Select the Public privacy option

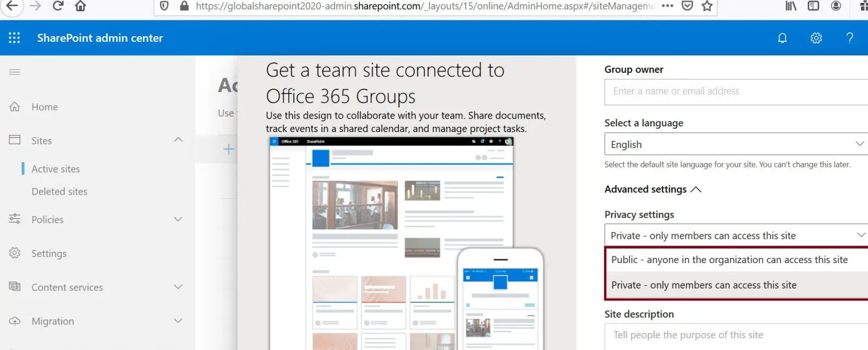(x=729, y=260)
